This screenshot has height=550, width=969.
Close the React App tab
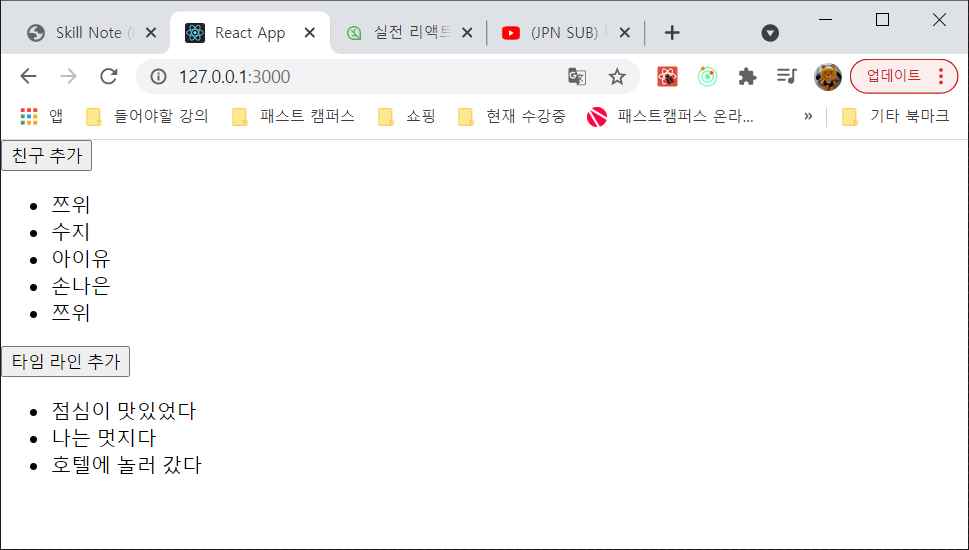310,33
